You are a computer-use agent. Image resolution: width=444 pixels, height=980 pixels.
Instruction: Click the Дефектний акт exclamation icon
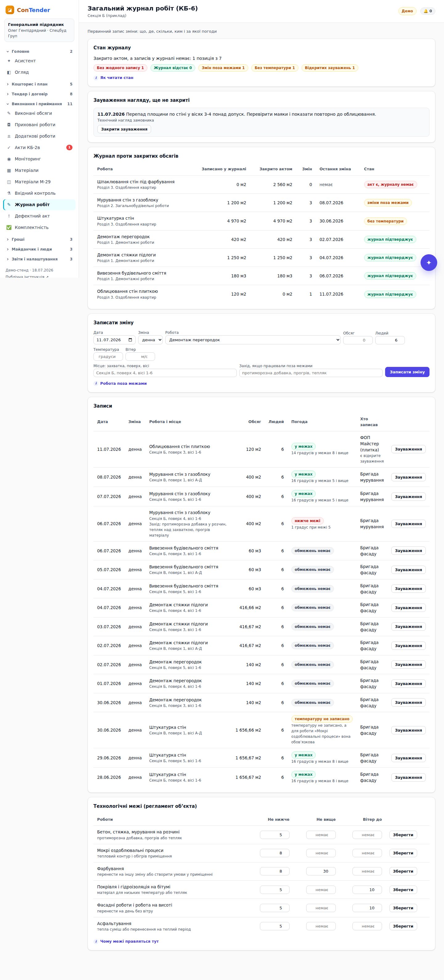[x=9, y=216]
